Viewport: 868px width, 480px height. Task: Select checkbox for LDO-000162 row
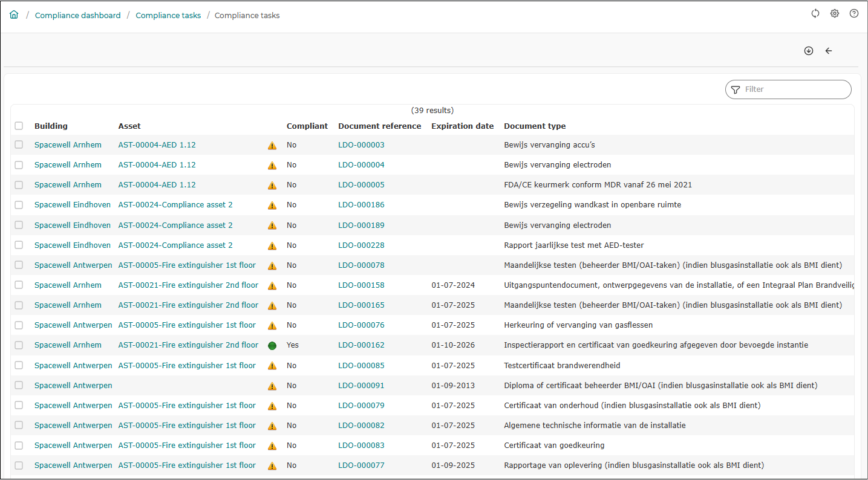coord(19,345)
